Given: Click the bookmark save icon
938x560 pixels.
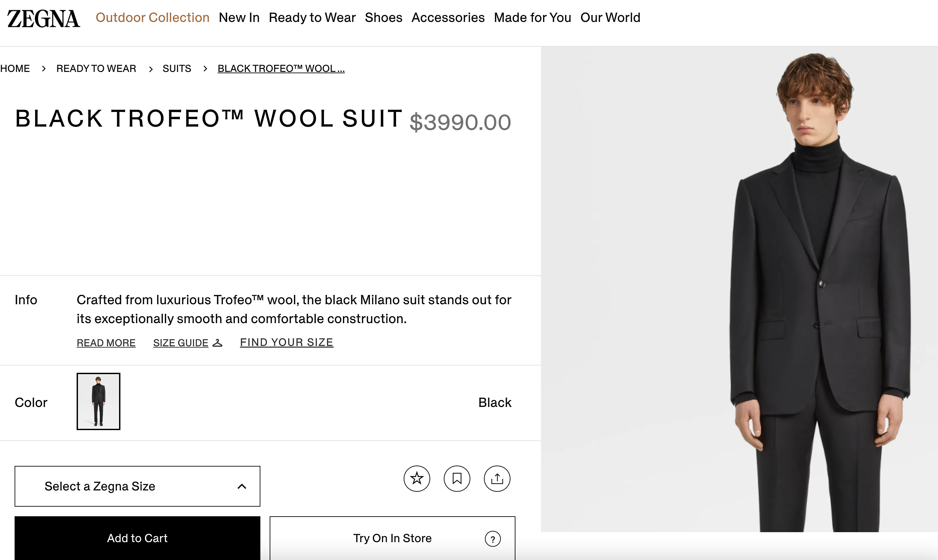Looking at the screenshot, I should (x=457, y=478).
